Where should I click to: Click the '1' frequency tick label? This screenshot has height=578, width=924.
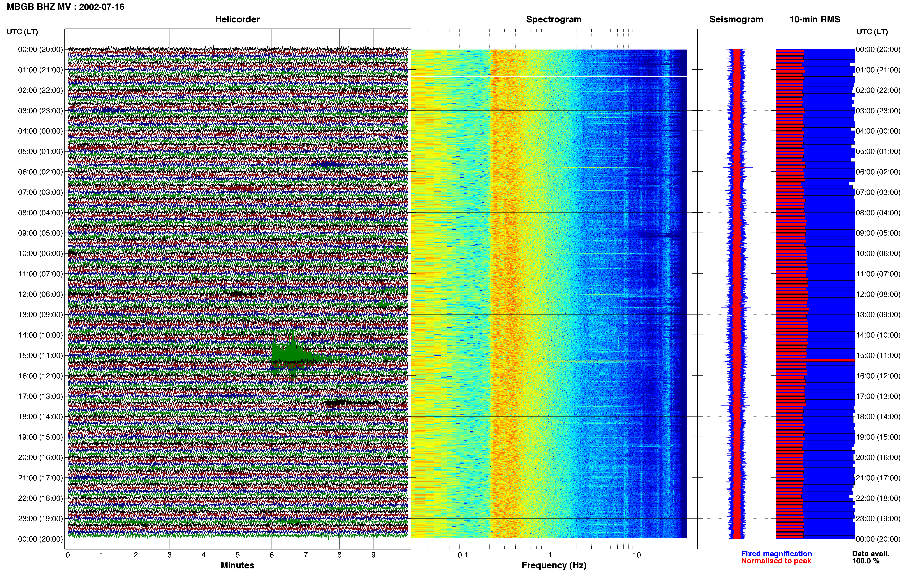550,555
